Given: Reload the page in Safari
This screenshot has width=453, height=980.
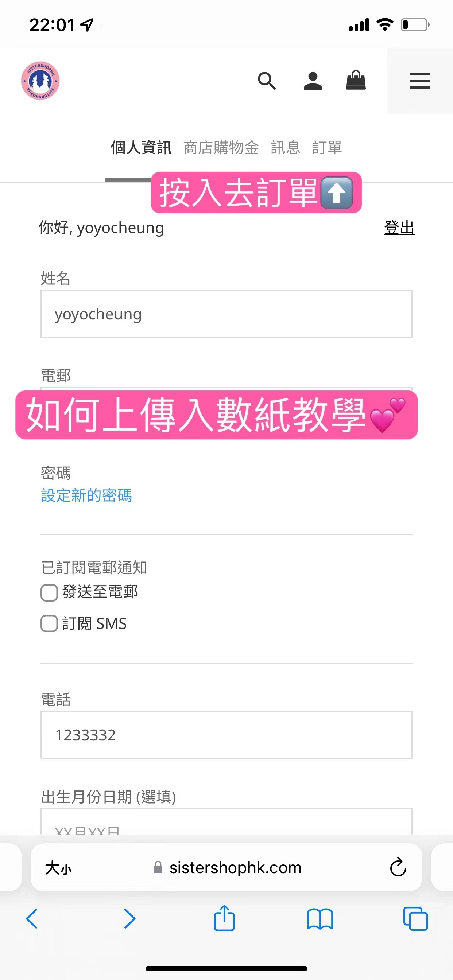Looking at the screenshot, I should pyautogui.click(x=398, y=867).
